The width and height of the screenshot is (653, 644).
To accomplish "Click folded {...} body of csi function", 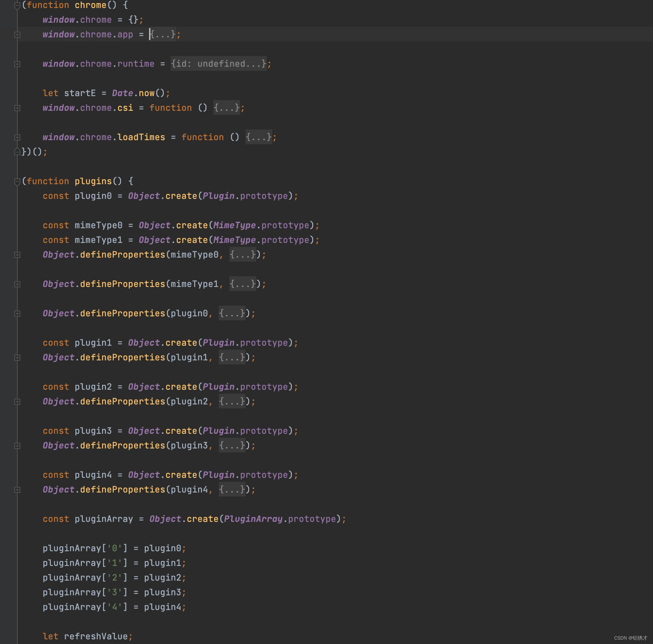I will (x=227, y=108).
